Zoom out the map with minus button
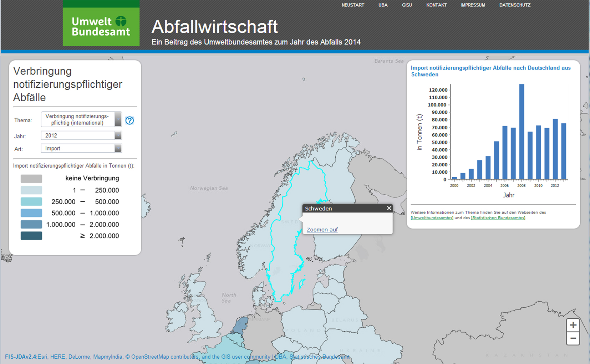 pos(573,338)
